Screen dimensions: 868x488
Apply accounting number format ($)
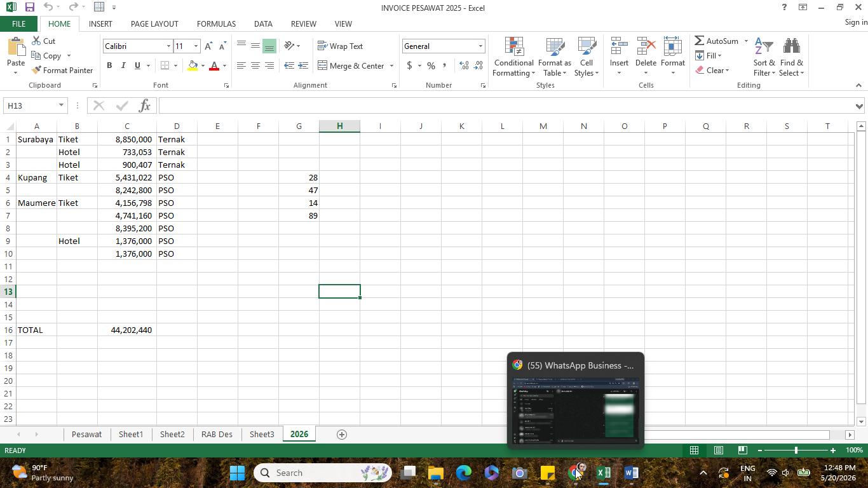click(409, 65)
